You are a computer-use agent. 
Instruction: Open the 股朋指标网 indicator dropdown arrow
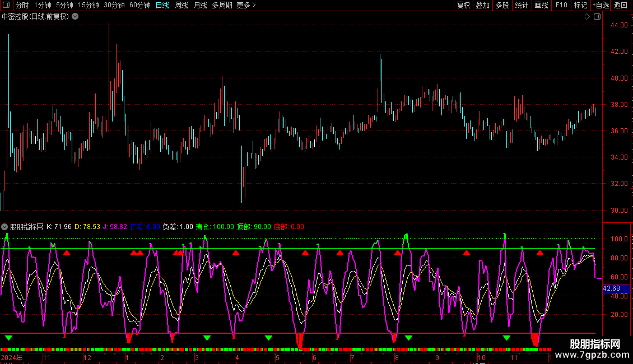click(4, 227)
